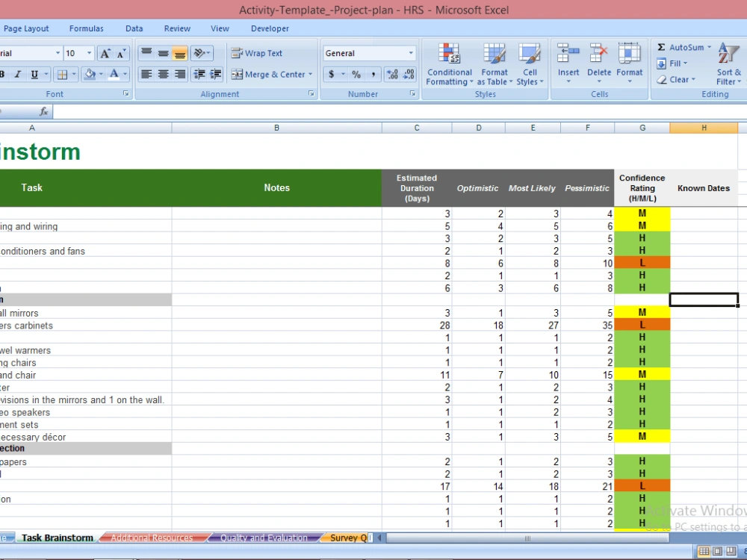Open the Developer tab
This screenshot has width=747, height=560.
tap(270, 28)
